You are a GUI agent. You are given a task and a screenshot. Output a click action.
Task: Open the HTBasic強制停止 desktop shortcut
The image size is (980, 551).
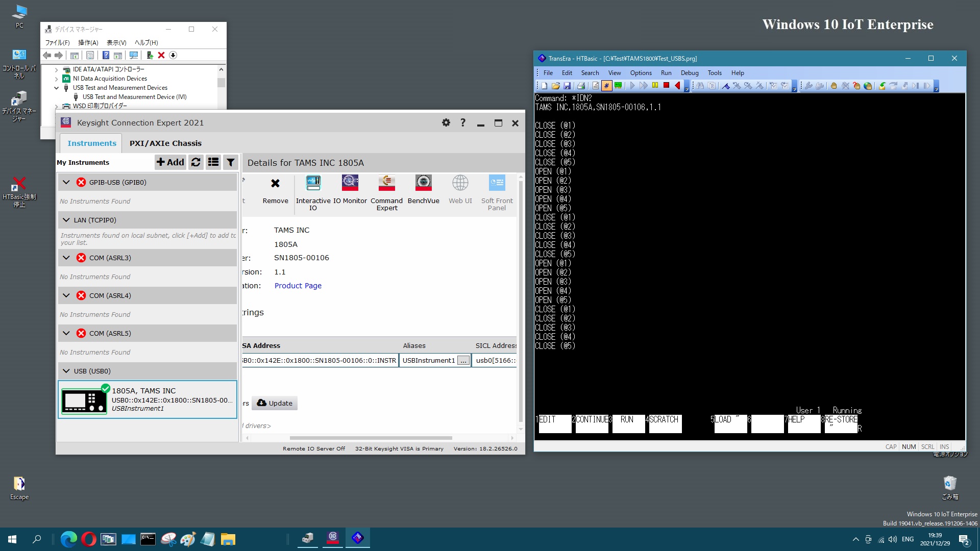coord(19,192)
